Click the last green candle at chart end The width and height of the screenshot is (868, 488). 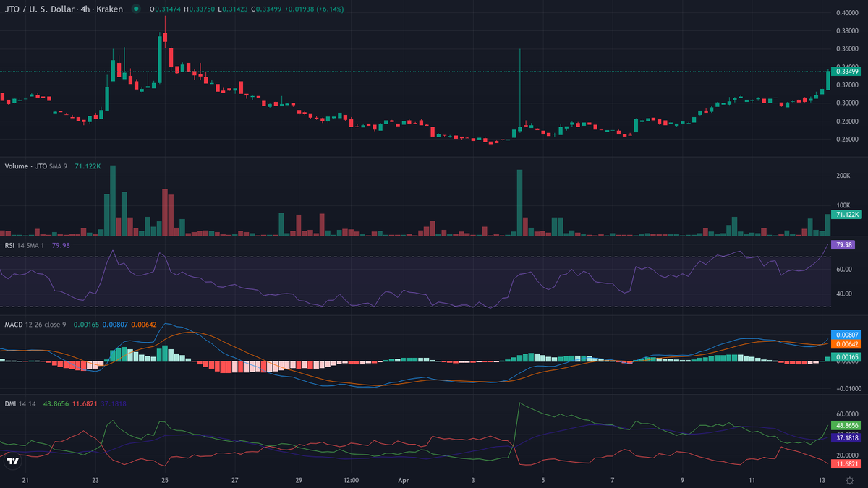pyautogui.click(x=828, y=79)
